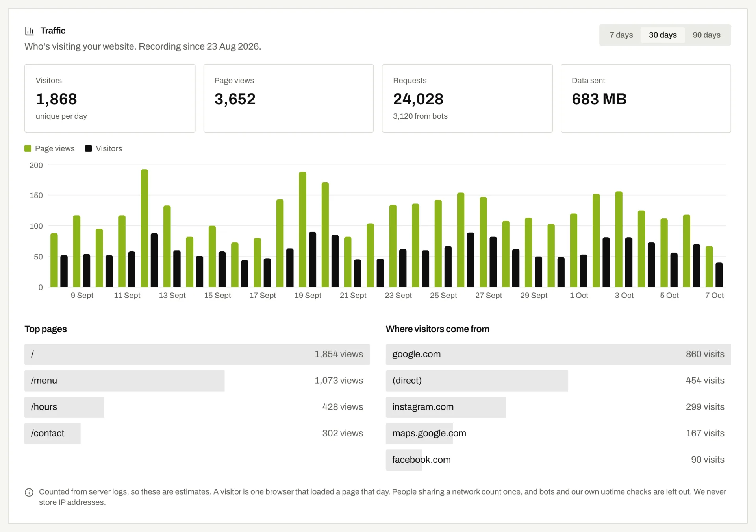
Task: Click the info icon beside the footnote
Action: pyautogui.click(x=29, y=492)
